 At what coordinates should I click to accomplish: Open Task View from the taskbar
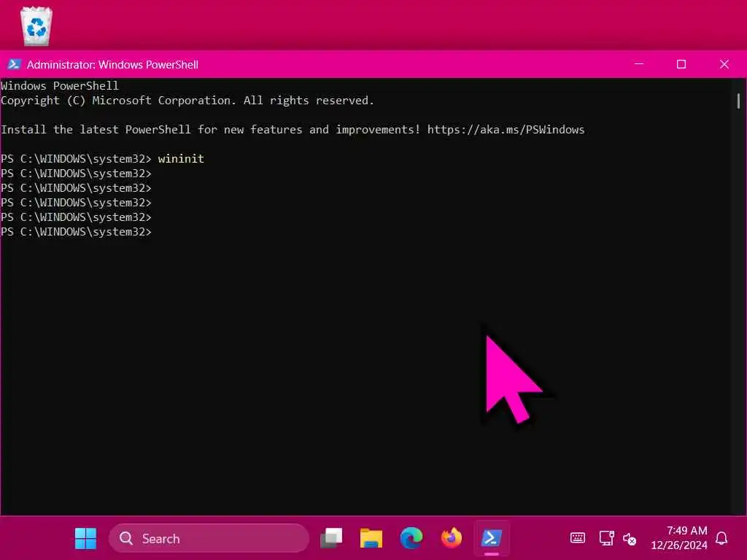pos(331,539)
